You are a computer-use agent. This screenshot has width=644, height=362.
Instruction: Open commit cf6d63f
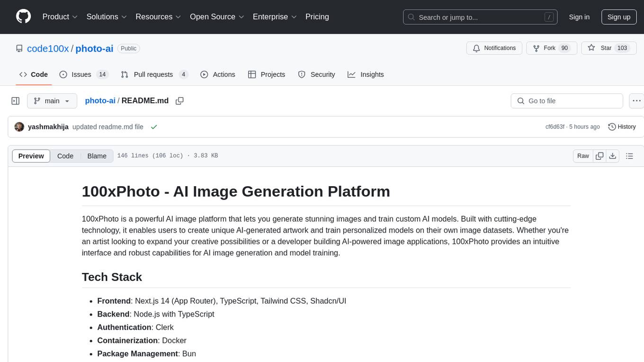(555, 127)
